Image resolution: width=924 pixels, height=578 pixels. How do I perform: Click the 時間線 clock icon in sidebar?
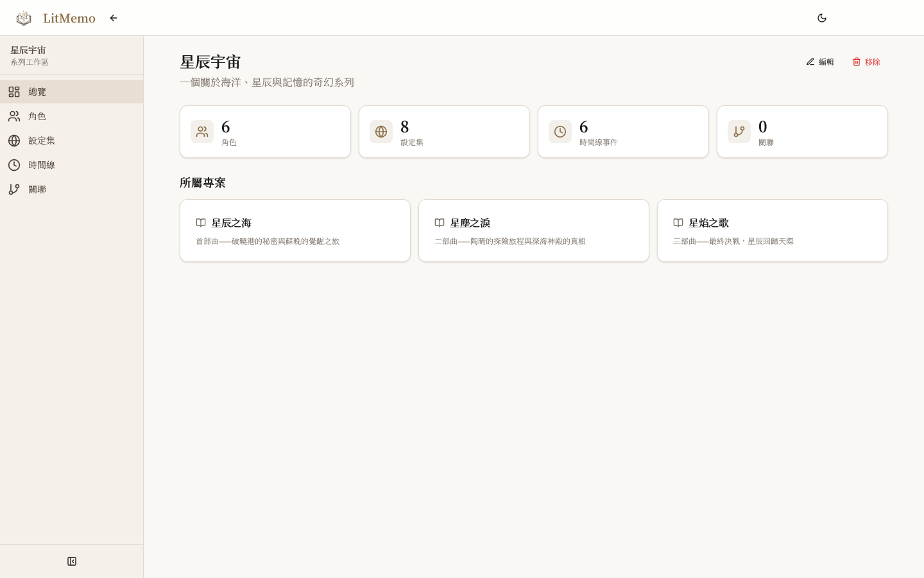pos(14,165)
